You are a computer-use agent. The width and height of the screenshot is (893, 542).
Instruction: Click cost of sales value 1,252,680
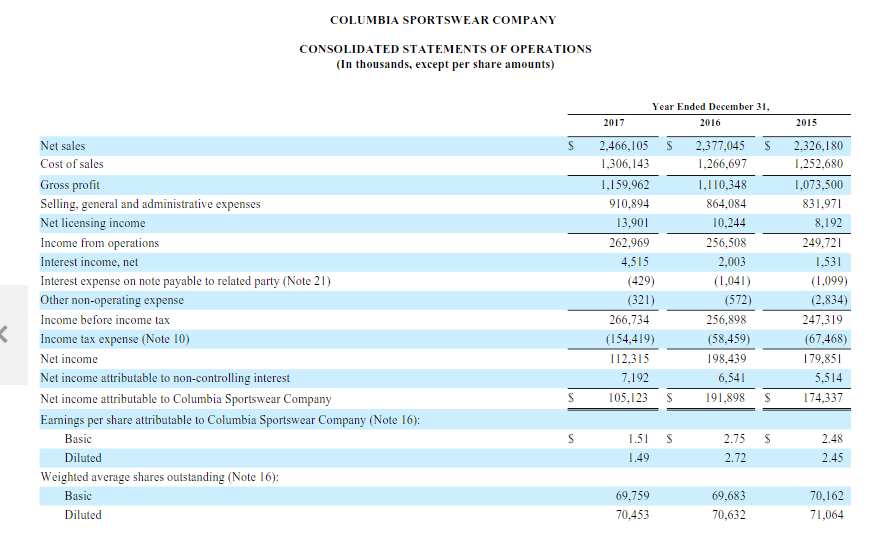click(x=818, y=165)
